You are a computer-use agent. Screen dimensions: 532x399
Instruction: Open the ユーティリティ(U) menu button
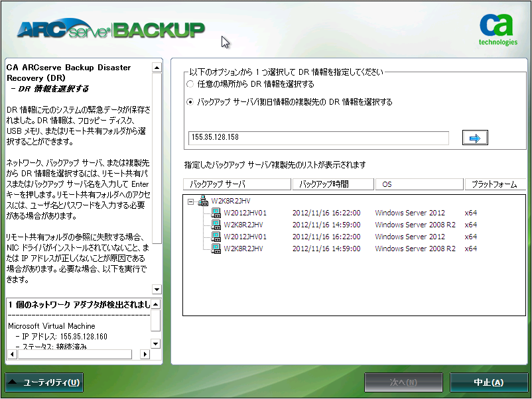point(44,382)
